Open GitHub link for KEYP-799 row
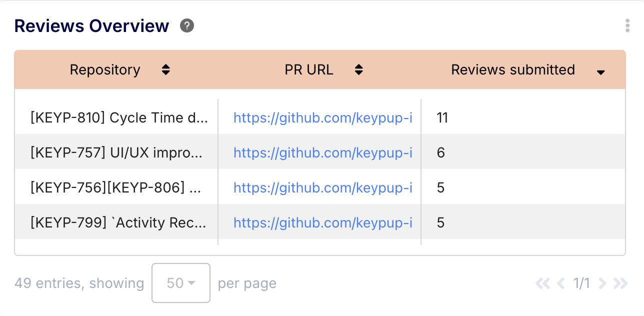This screenshot has height=316, width=644. click(x=322, y=222)
